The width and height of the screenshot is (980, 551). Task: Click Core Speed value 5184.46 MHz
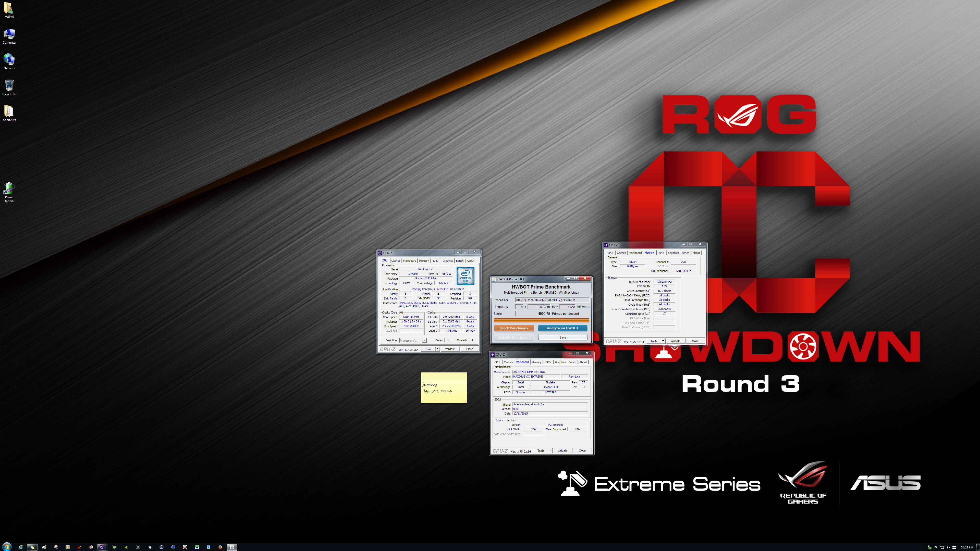[x=411, y=317]
